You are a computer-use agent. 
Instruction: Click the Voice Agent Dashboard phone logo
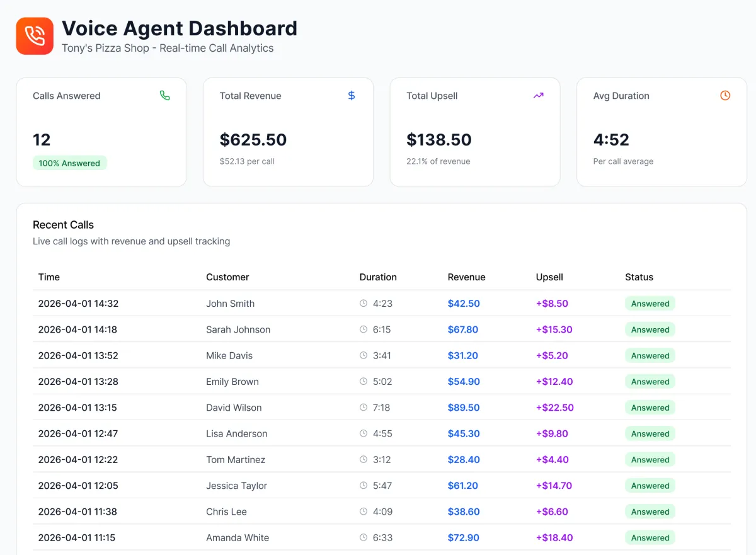click(x=34, y=35)
